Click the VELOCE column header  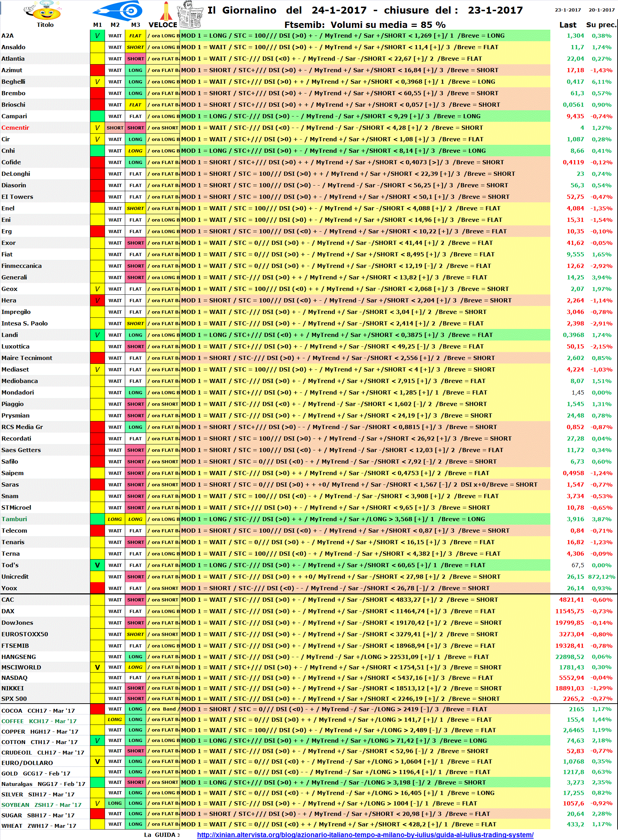point(163,25)
